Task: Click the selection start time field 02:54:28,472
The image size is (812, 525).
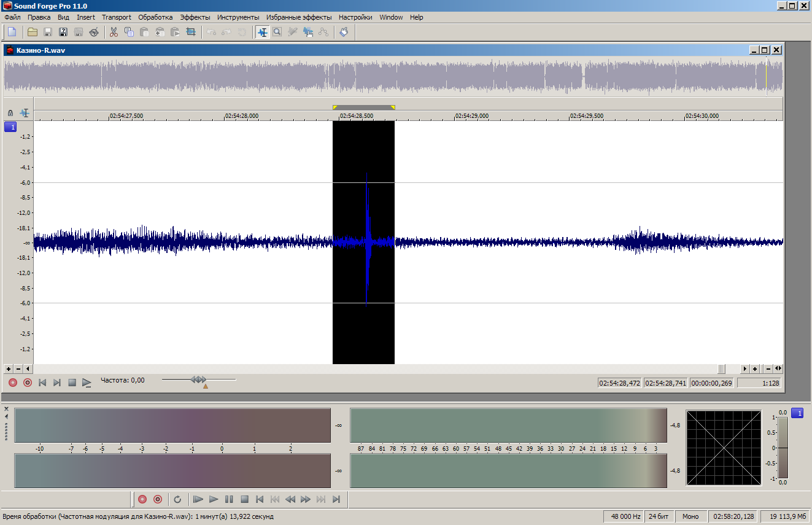Action: click(620, 383)
